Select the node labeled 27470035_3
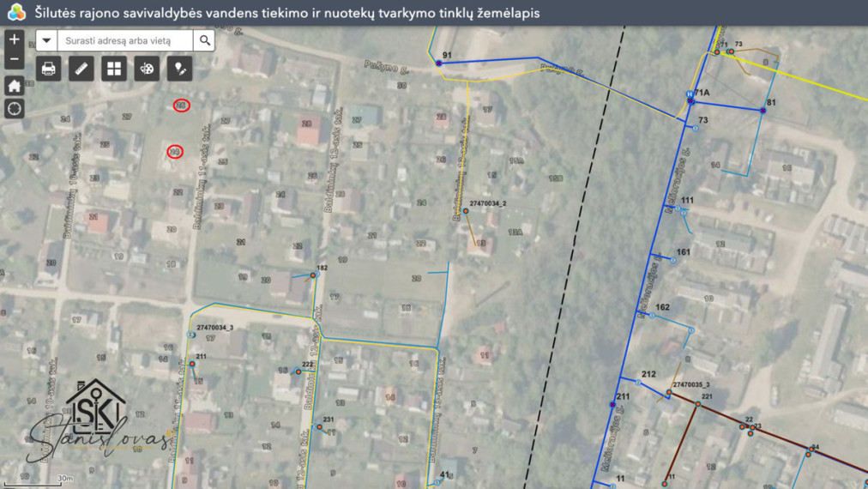 point(669,392)
